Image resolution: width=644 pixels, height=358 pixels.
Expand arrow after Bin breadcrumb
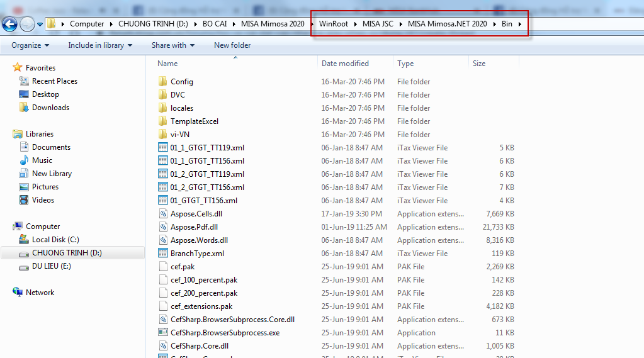click(x=519, y=24)
